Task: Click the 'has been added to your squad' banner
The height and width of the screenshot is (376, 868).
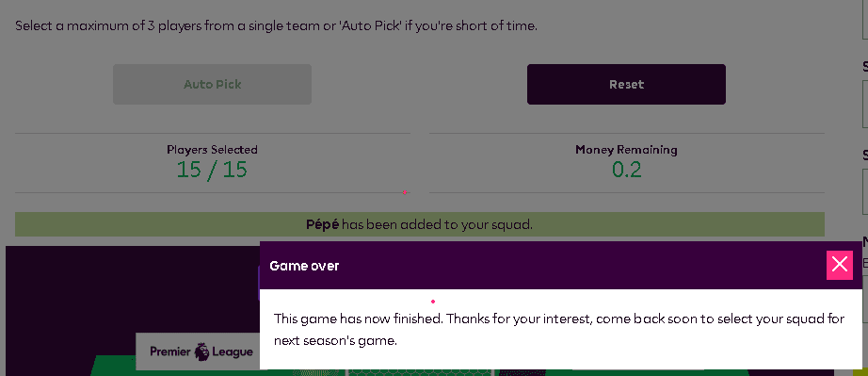Action: click(420, 224)
